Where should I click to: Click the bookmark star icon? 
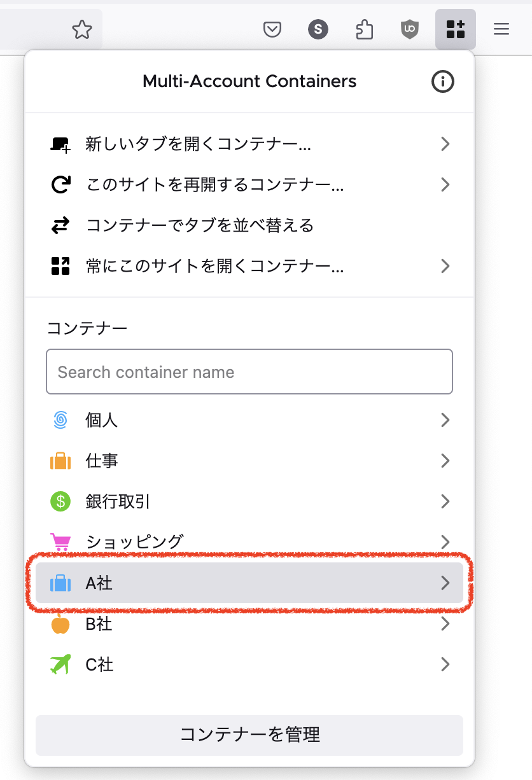pyautogui.click(x=82, y=29)
